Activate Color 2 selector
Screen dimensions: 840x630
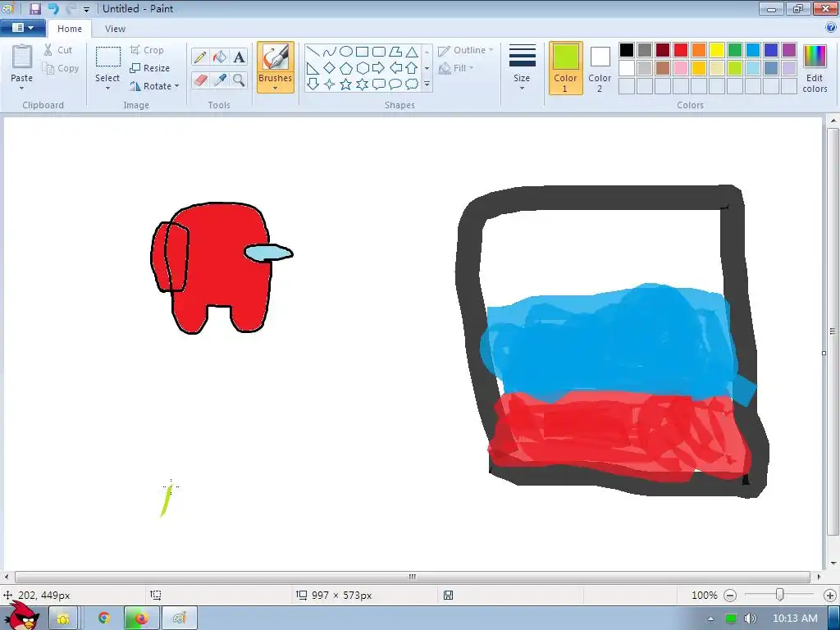coord(600,68)
